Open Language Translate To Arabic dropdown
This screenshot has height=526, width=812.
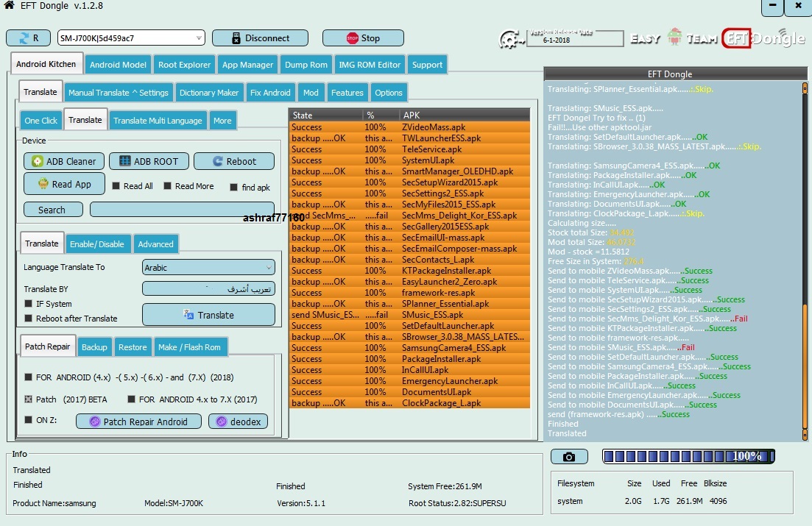coord(208,268)
